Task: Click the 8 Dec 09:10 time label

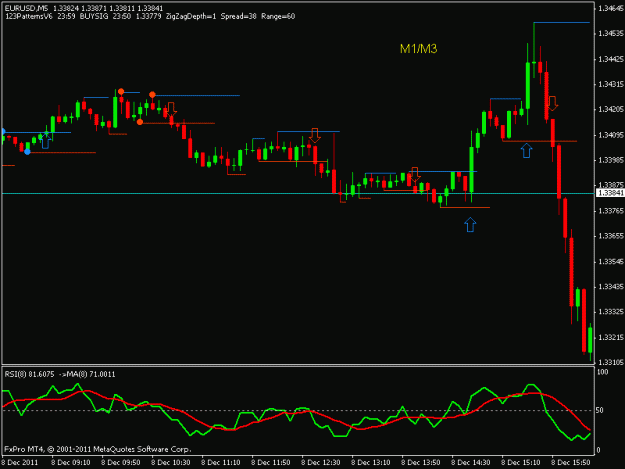Action: point(71,463)
